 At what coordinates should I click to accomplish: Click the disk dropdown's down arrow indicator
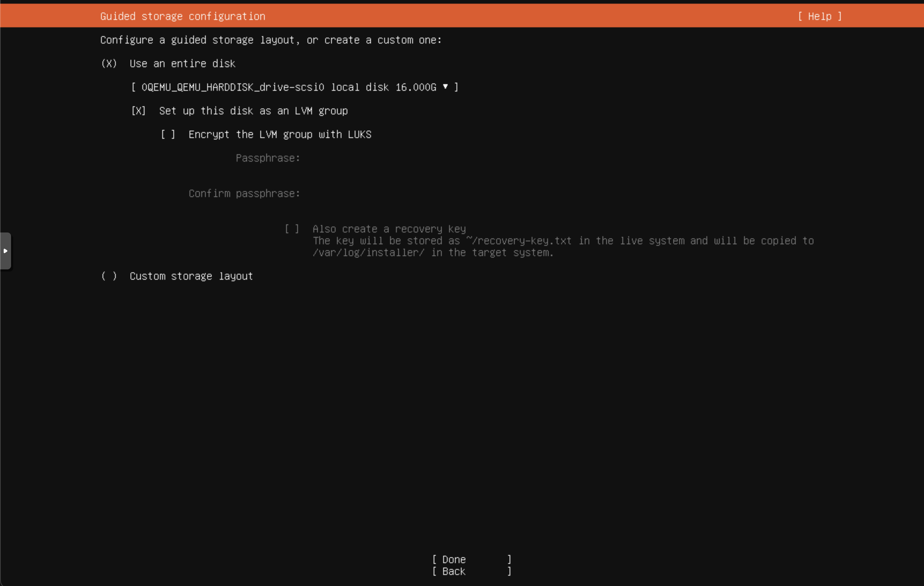tap(445, 87)
